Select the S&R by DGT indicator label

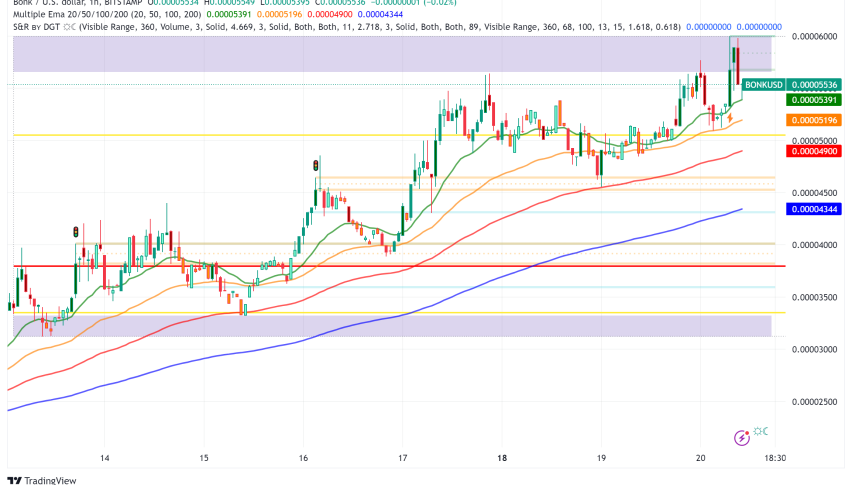click(x=347, y=27)
